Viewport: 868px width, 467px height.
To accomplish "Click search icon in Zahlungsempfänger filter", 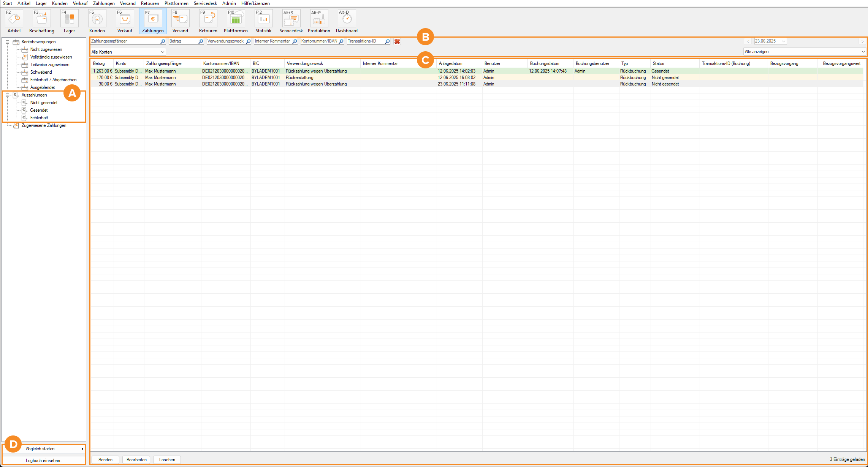I will (x=163, y=41).
